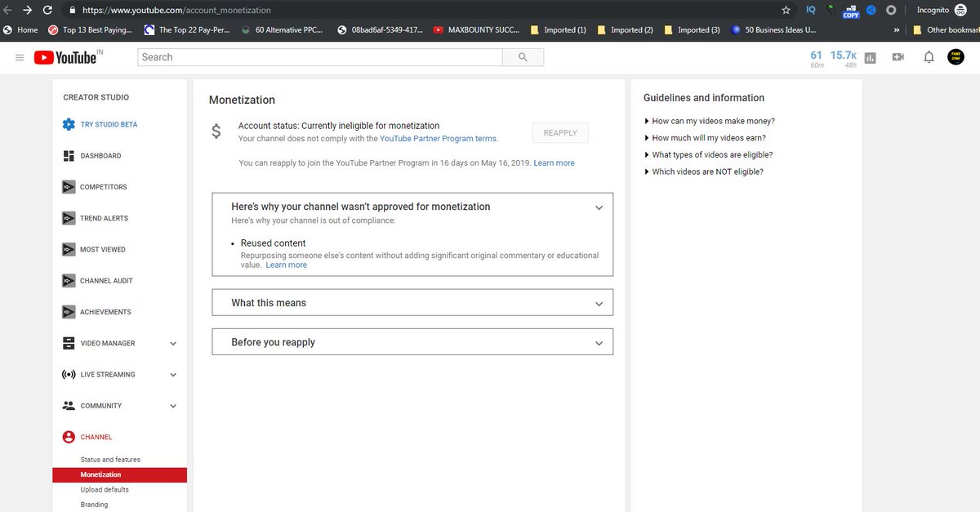Open '60 Alternative PPC...' bookmark
The height and width of the screenshot is (512, 980).
click(x=280, y=30)
